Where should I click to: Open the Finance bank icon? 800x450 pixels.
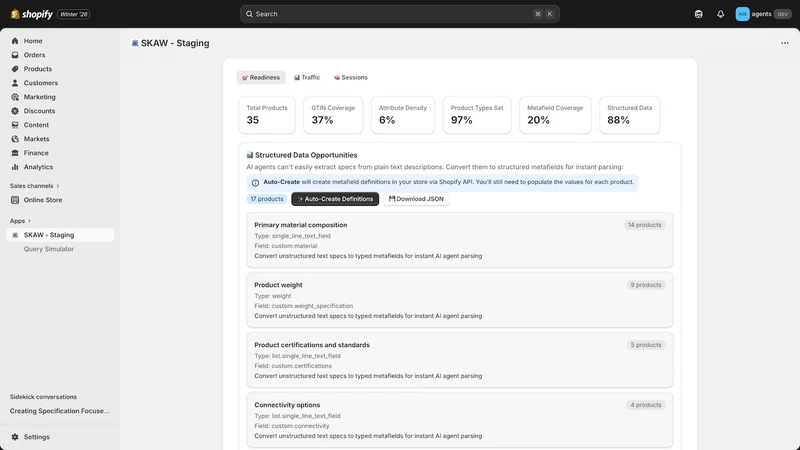click(15, 153)
